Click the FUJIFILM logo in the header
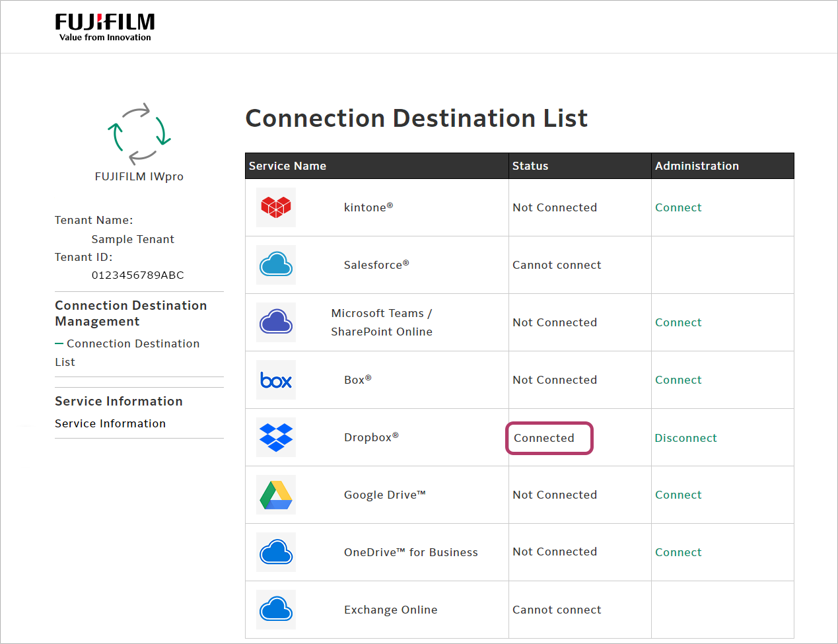The width and height of the screenshot is (838, 644). (x=105, y=28)
